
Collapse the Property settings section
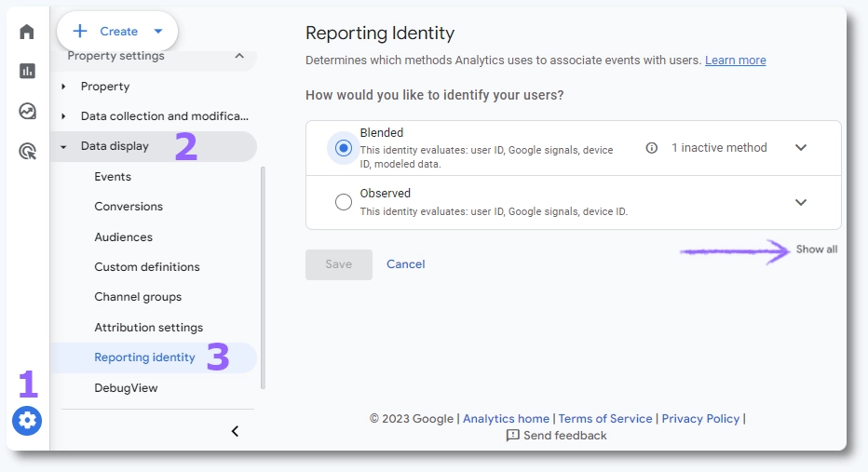point(239,57)
